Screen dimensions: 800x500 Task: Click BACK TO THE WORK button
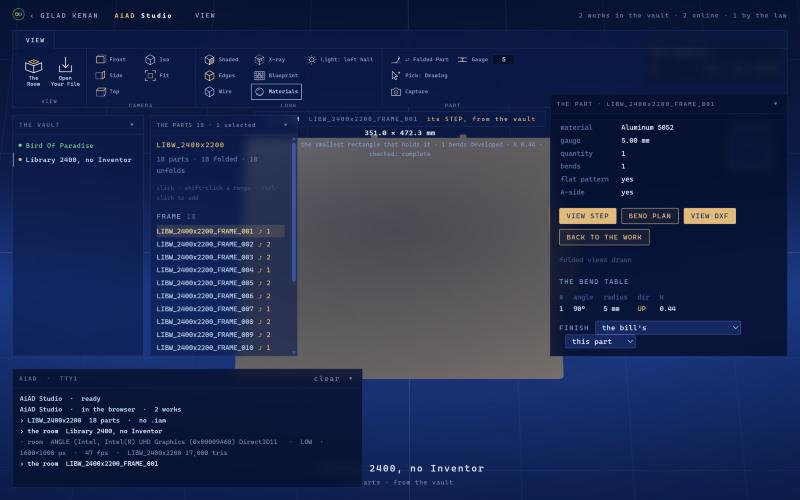[x=604, y=237]
